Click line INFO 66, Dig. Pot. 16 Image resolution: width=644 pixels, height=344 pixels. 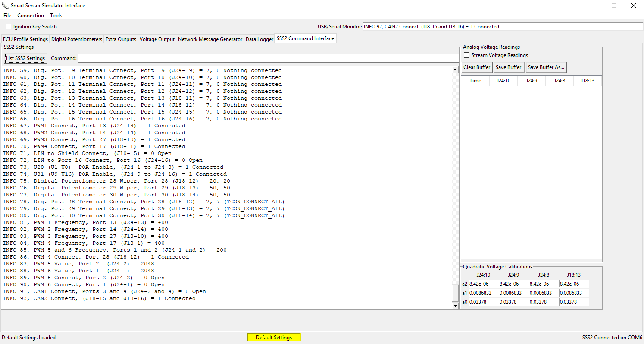(142, 119)
